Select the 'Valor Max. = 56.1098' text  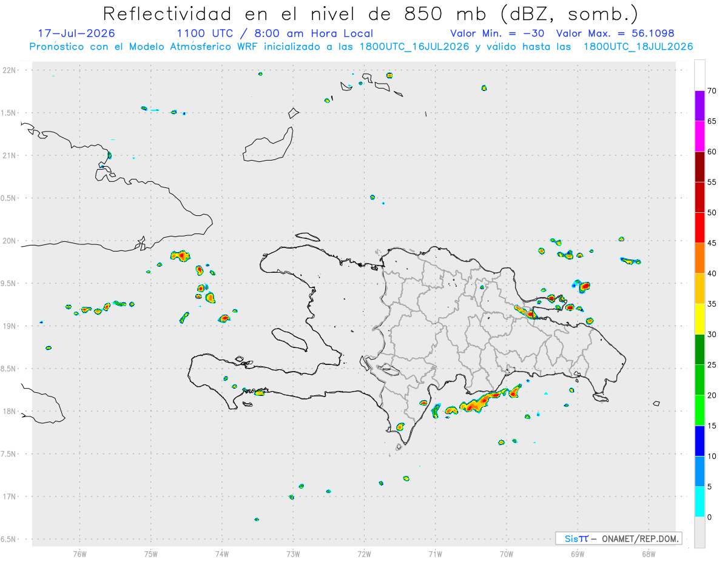click(615, 33)
